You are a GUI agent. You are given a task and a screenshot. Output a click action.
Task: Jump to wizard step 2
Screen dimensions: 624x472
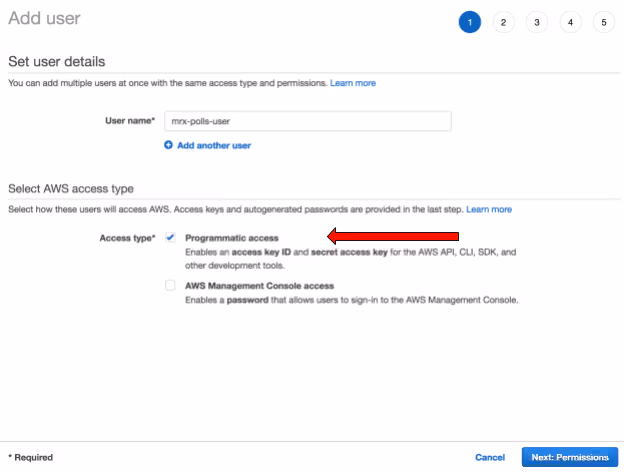(503, 22)
